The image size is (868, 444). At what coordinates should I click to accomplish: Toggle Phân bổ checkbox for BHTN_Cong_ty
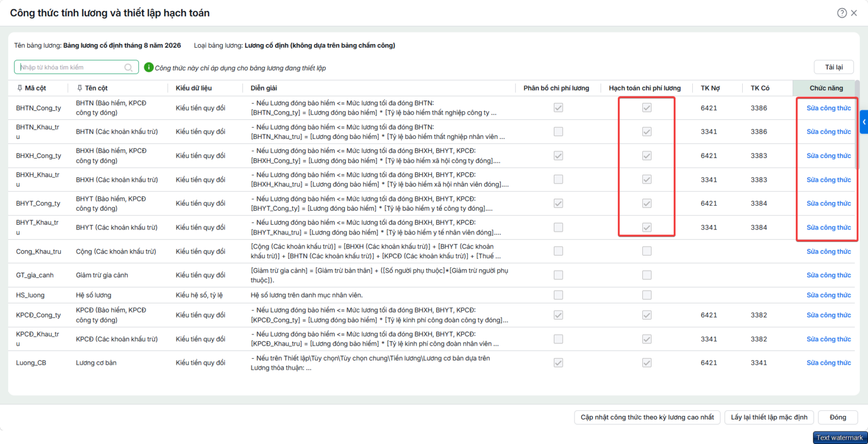click(558, 107)
